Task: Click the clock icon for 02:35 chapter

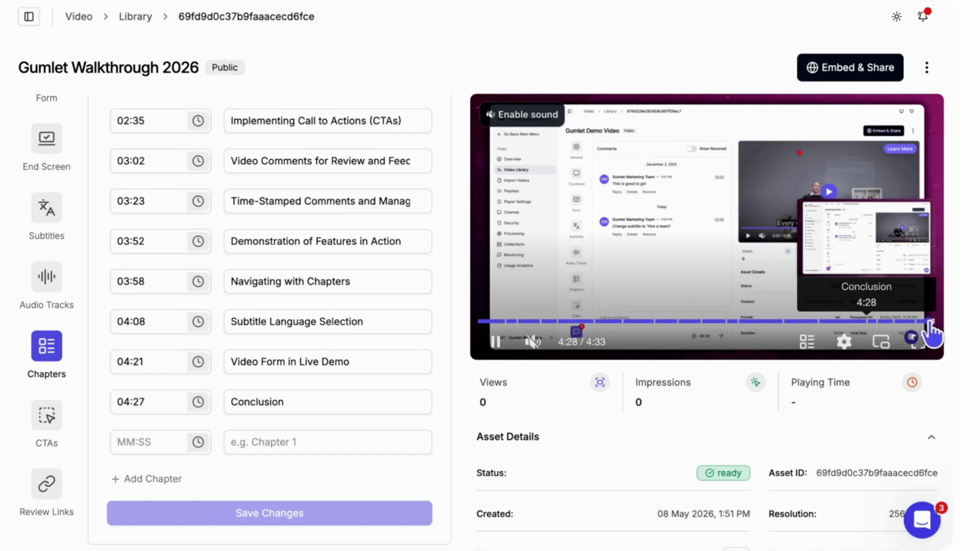Action: tap(198, 121)
